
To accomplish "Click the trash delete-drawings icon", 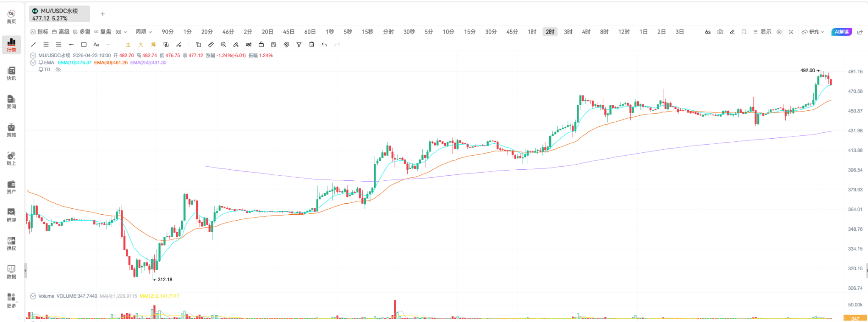I will point(312,45).
